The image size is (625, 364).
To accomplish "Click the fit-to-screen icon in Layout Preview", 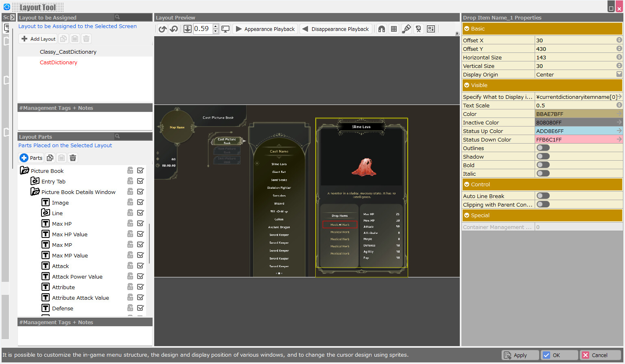I will coord(188,29).
